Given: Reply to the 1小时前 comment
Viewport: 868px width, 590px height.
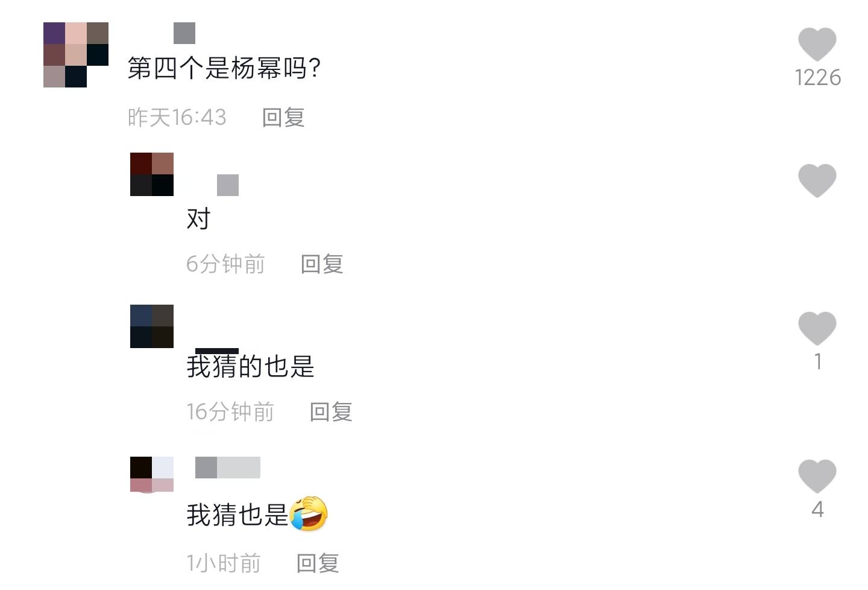Looking at the screenshot, I should pyautogui.click(x=318, y=563).
